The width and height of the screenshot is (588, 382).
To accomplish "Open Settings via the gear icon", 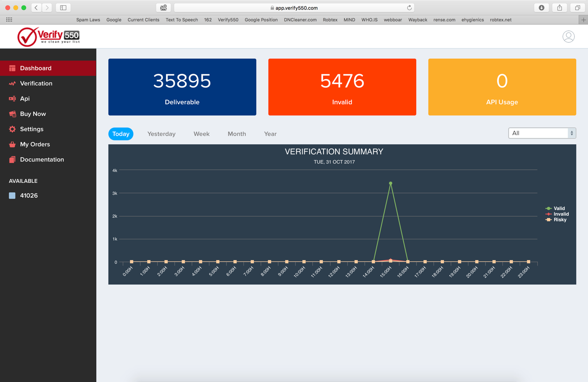I will click(x=12, y=129).
